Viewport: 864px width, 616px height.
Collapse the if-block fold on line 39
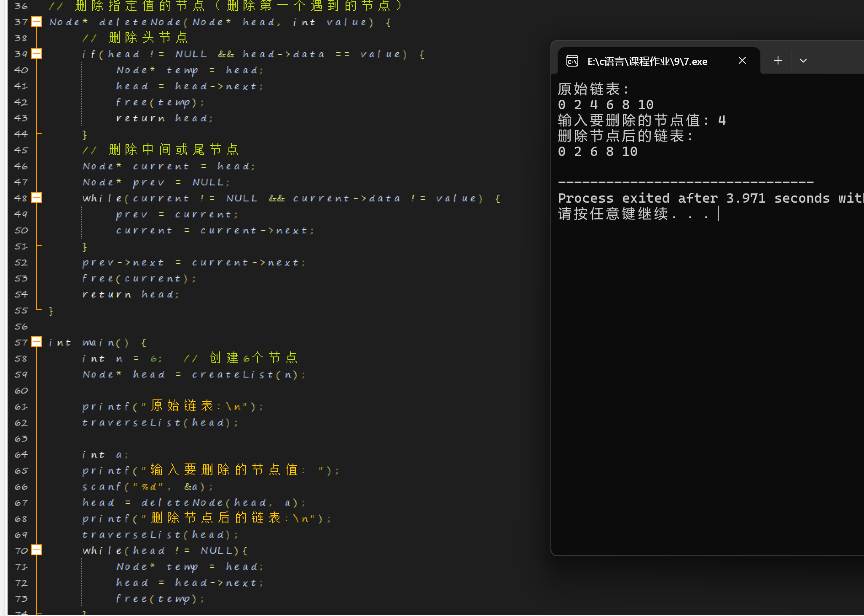(37, 54)
